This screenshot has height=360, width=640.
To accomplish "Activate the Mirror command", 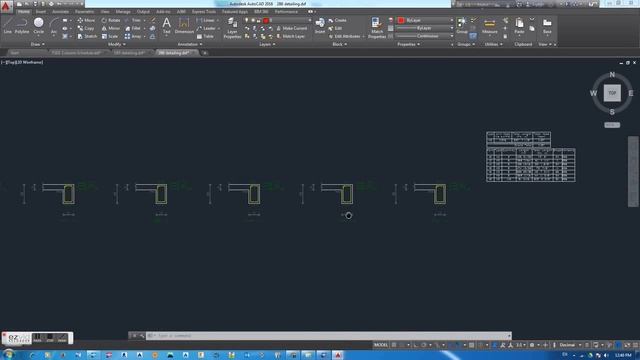I will [111, 28].
